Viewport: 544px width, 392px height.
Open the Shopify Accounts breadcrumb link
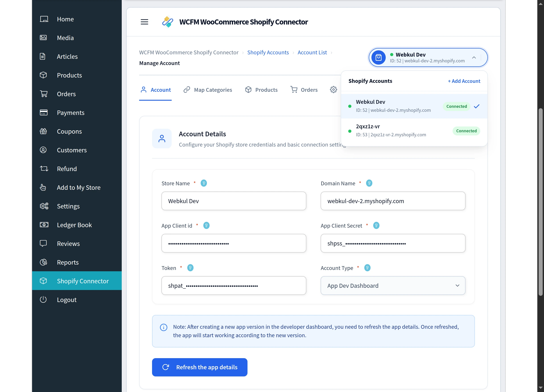click(x=268, y=52)
